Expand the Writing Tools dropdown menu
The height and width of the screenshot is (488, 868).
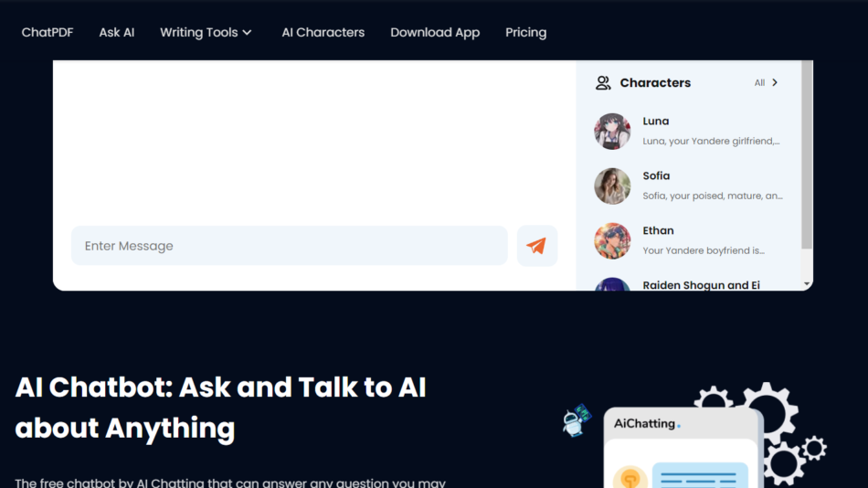(206, 33)
